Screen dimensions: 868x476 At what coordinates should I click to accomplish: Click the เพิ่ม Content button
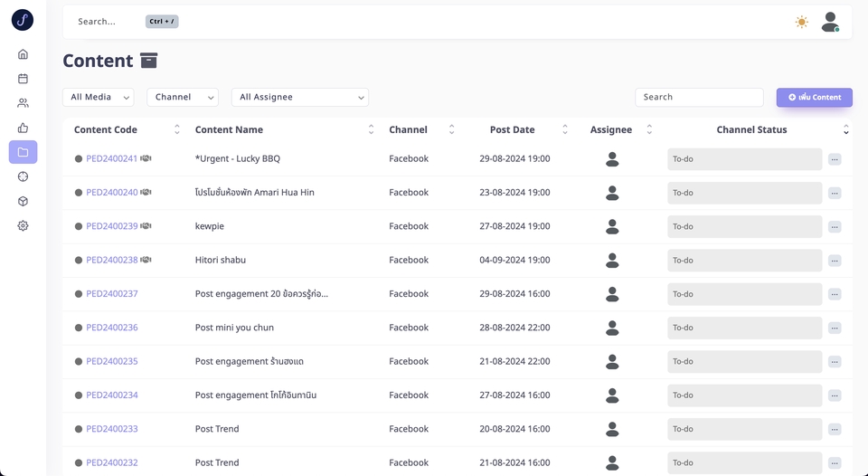point(814,97)
